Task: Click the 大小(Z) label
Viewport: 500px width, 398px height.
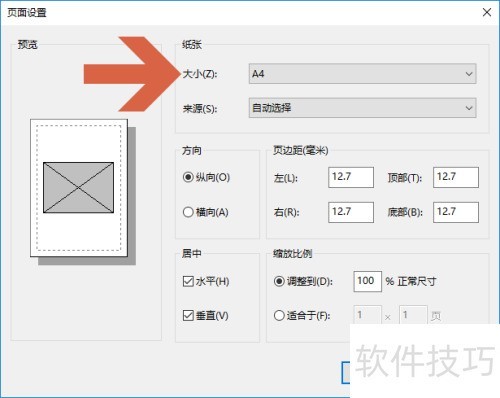Action: (200, 74)
